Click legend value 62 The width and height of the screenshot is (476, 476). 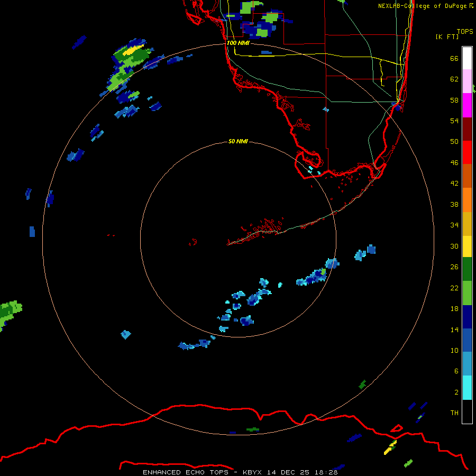point(454,79)
